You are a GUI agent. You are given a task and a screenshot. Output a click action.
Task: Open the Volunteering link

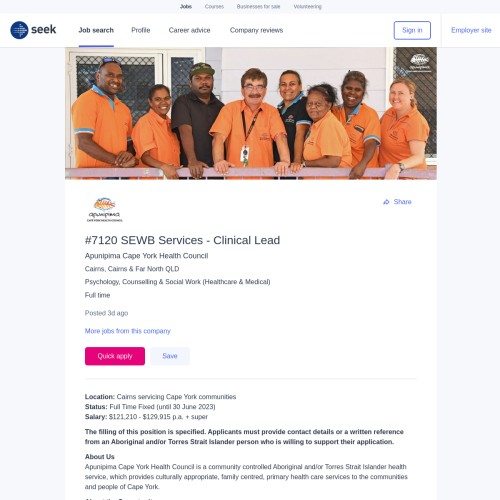307,6
